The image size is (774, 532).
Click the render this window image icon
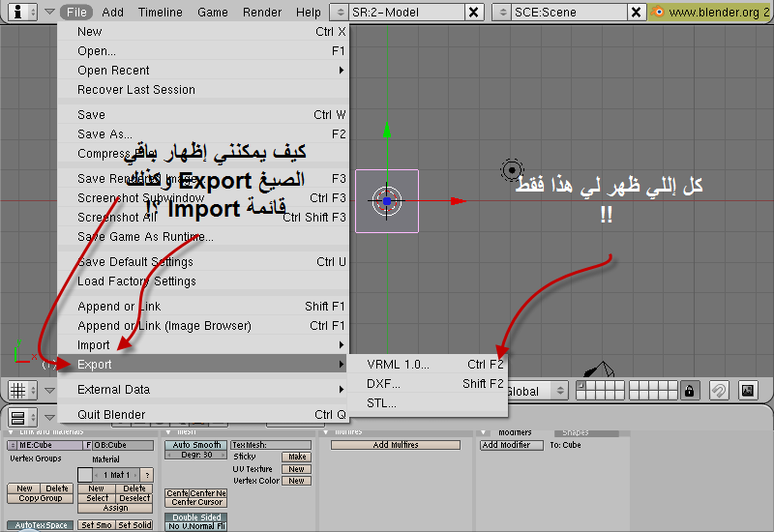[x=748, y=391]
